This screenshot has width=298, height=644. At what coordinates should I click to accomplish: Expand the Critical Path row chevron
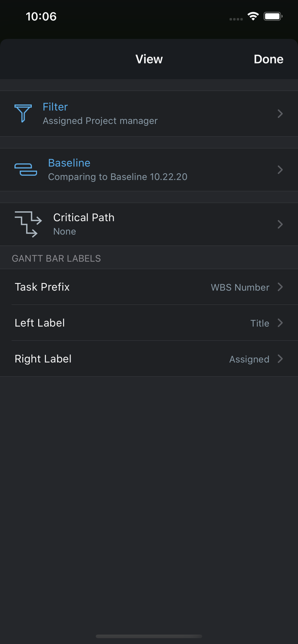pyautogui.click(x=280, y=225)
